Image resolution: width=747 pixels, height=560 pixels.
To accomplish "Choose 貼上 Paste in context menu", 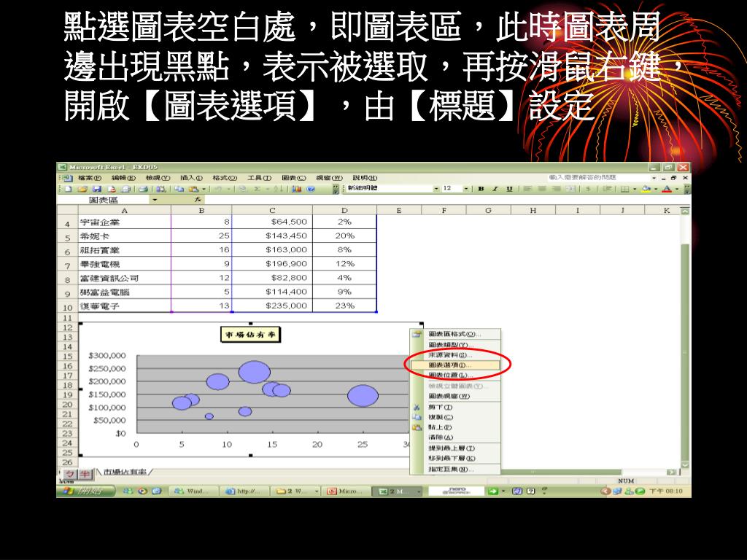I will [456, 427].
